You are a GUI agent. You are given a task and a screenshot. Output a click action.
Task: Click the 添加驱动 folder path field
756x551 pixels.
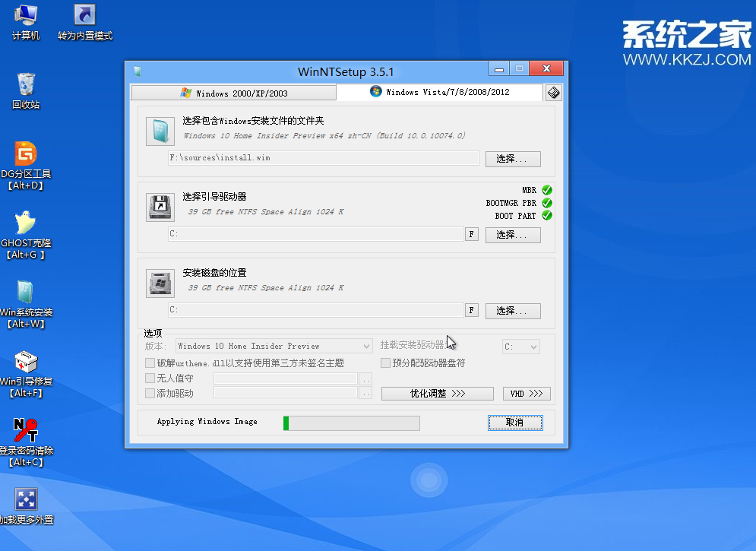tap(286, 393)
